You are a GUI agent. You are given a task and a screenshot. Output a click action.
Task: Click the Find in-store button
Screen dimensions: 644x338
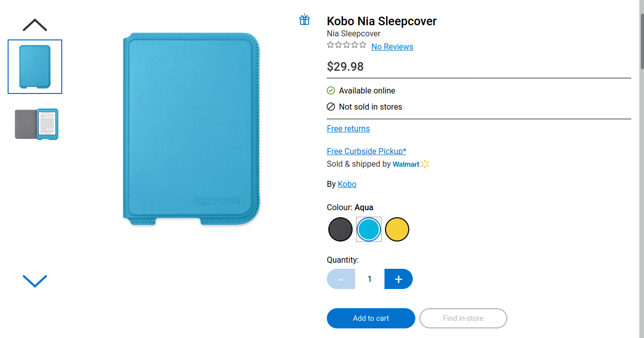pos(463,318)
